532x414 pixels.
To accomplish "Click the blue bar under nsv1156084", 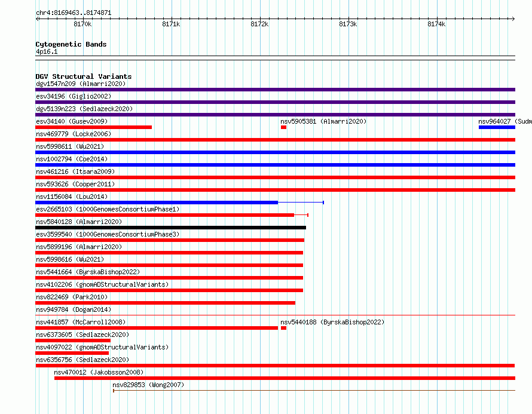I will click(x=157, y=203).
